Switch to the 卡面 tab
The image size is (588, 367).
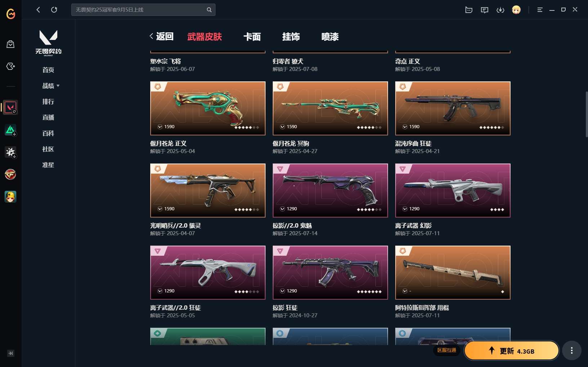click(x=252, y=37)
